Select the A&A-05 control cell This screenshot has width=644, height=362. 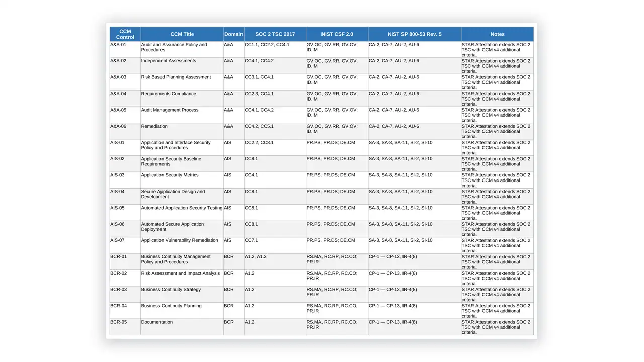pyautogui.click(x=125, y=115)
